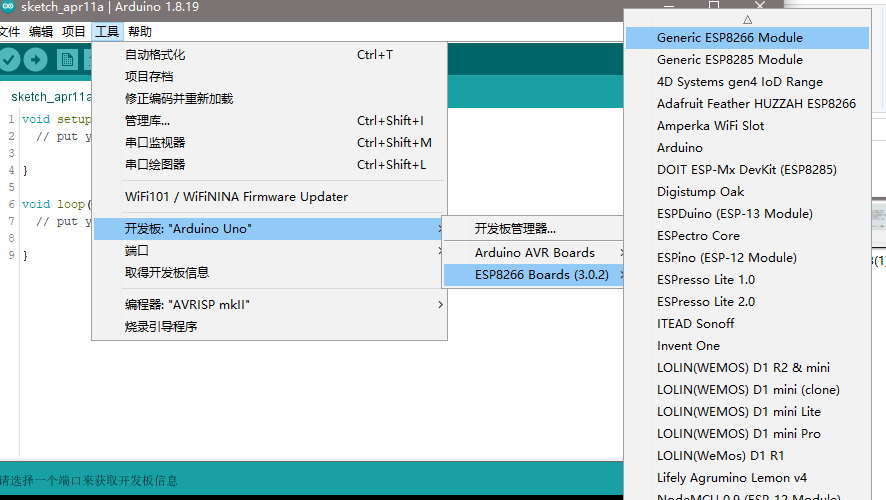Choose Invent One board
This screenshot has width=886, height=500.
click(x=747, y=346)
